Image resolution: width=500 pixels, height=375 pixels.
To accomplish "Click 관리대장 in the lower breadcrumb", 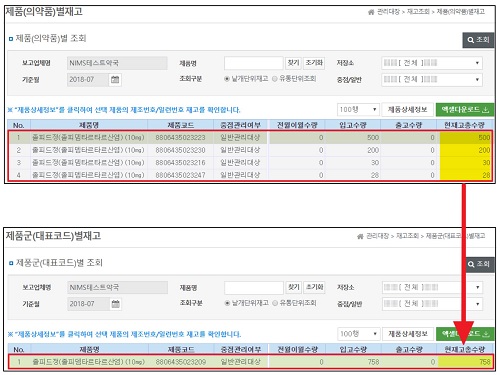I will point(377,236).
